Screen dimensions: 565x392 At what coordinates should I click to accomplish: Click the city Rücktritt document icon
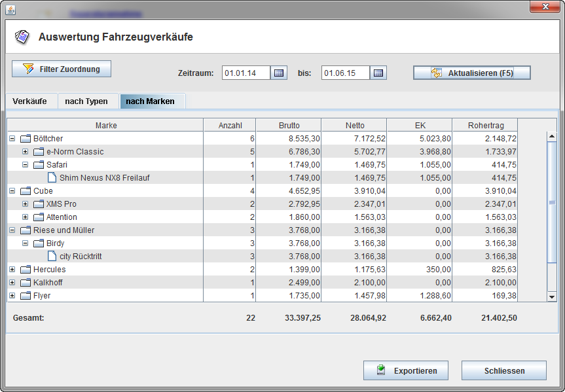52,257
